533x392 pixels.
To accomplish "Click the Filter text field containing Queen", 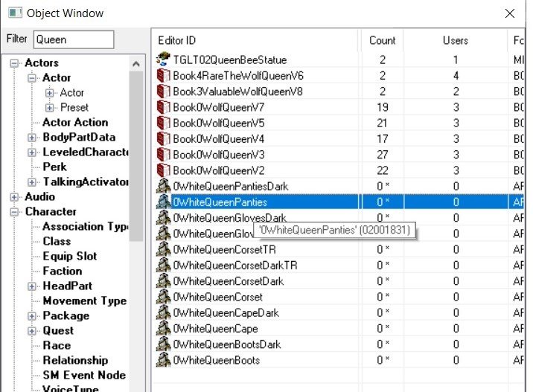I will coord(72,39).
